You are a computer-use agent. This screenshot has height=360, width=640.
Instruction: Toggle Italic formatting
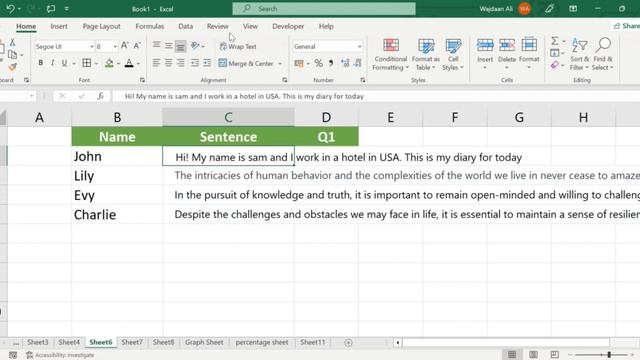pyautogui.click(x=52, y=63)
